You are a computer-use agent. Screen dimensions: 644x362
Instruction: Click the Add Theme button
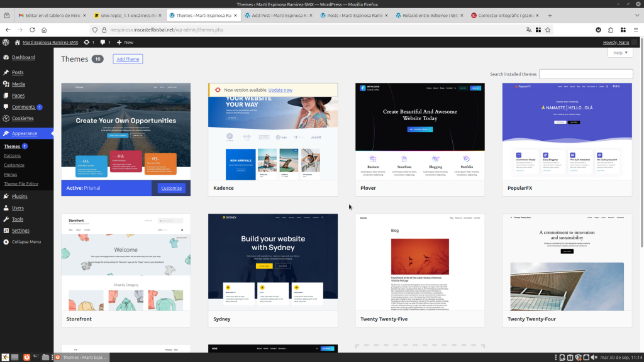128,59
